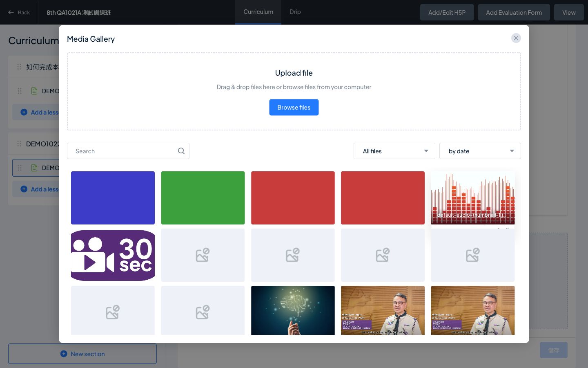Click the plus icon on New section

click(64, 354)
